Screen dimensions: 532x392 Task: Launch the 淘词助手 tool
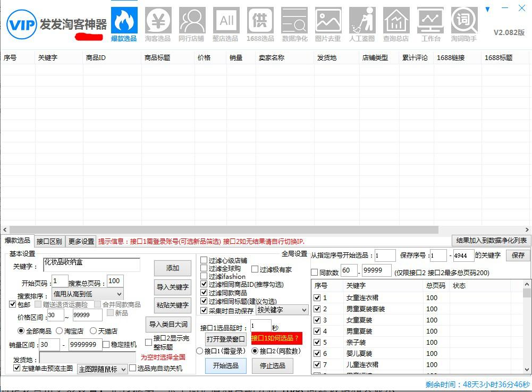click(464, 22)
